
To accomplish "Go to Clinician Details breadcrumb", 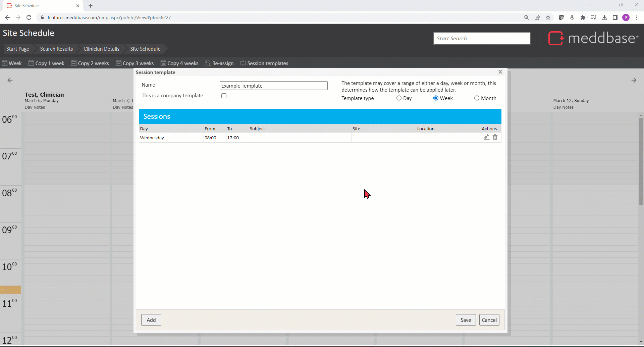I will pos(101,49).
